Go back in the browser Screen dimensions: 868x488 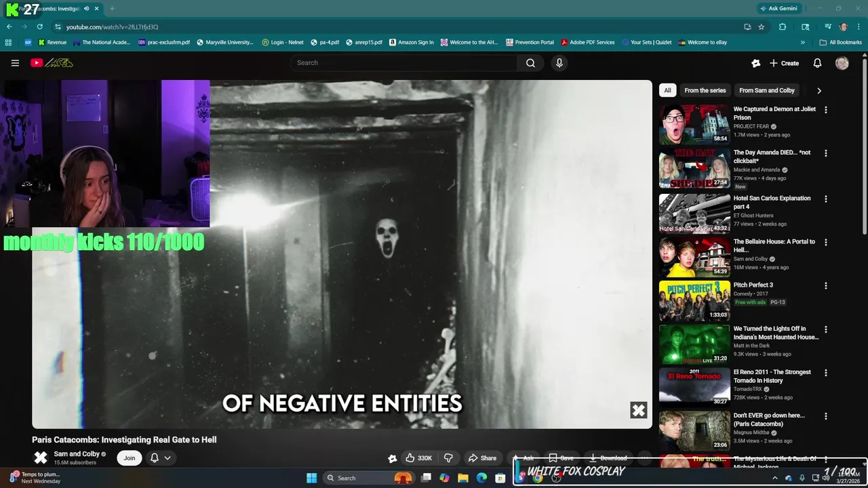click(9, 26)
